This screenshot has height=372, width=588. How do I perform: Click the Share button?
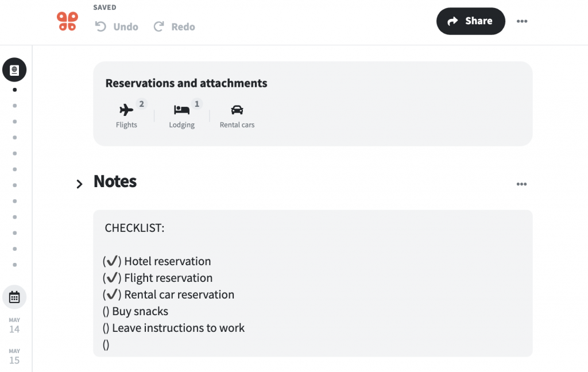[x=470, y=21]
